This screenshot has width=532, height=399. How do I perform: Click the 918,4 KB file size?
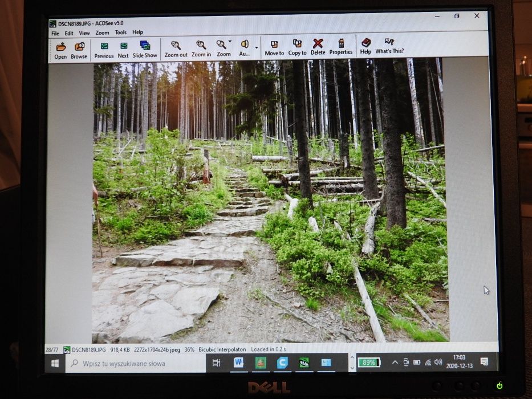120,349
